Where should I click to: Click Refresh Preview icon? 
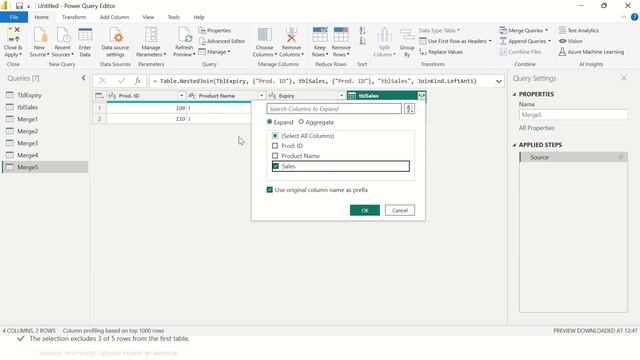pyautogui.click(x=184, y=35)
